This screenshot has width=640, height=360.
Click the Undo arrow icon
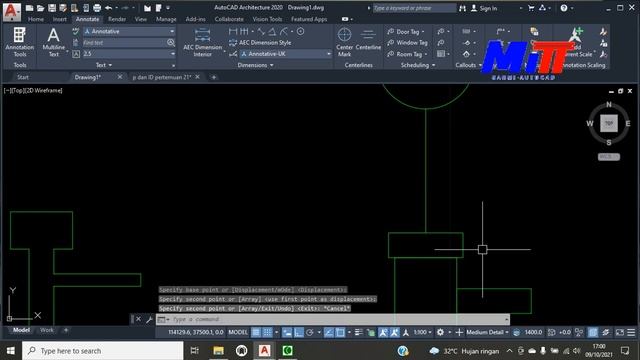109,8
